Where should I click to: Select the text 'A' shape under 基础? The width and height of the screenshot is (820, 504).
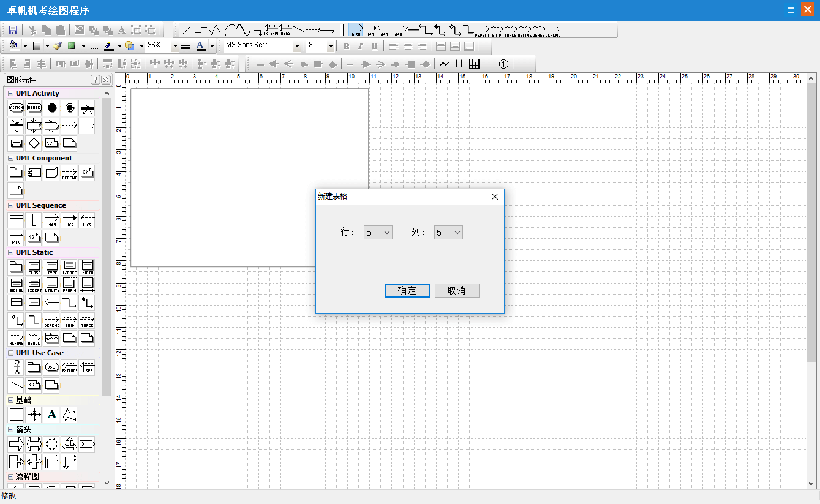click(52, 415)
